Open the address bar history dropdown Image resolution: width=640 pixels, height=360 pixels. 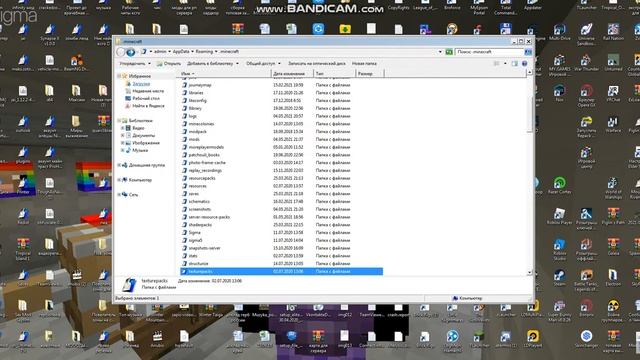click(x=440, y=52)
